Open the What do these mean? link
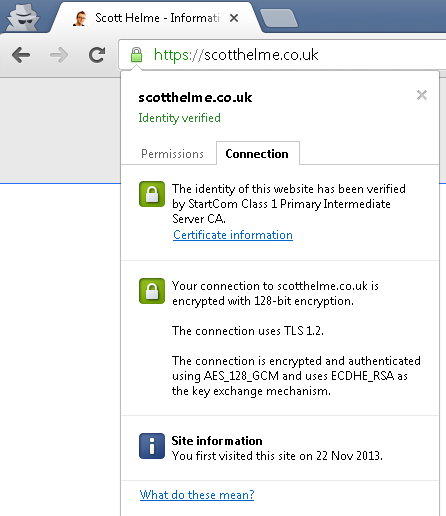The width and height of the screenshot is (446, 516). [x=197, y=495]
